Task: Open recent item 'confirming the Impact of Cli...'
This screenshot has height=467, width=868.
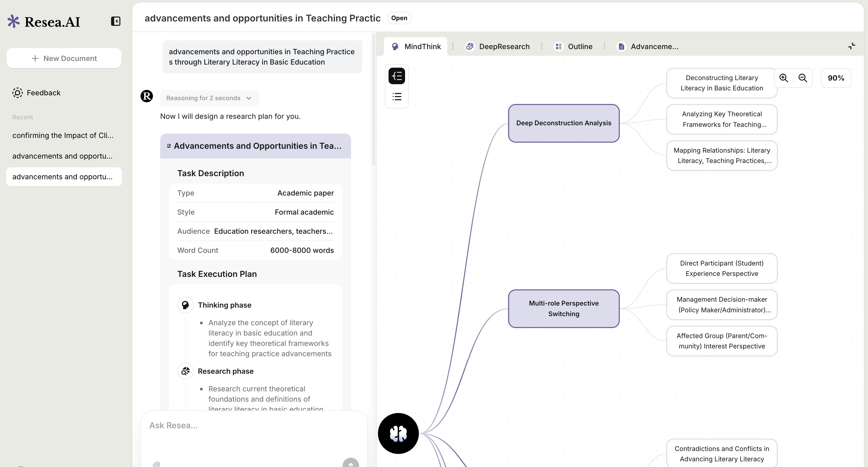Action: pos(63,135)
